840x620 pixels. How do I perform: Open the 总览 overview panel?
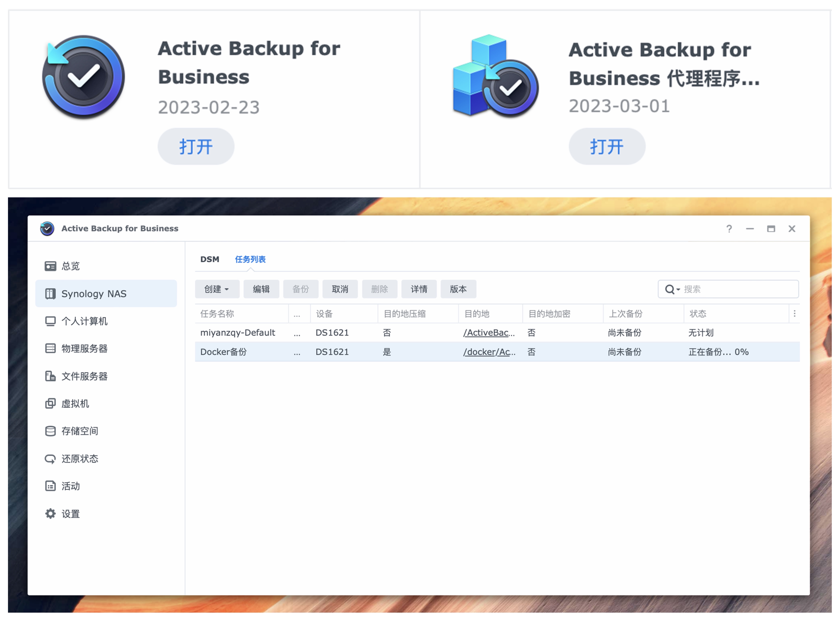point(70,266)
